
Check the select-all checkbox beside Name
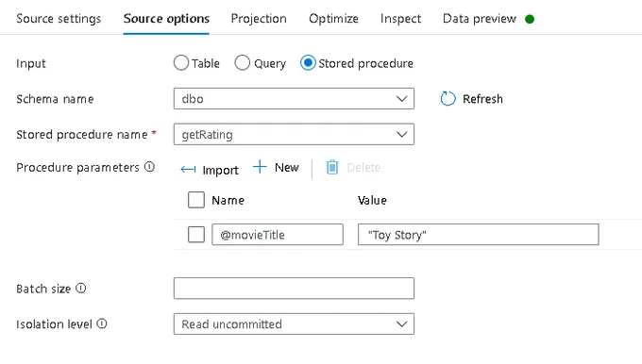coord(196,200)
